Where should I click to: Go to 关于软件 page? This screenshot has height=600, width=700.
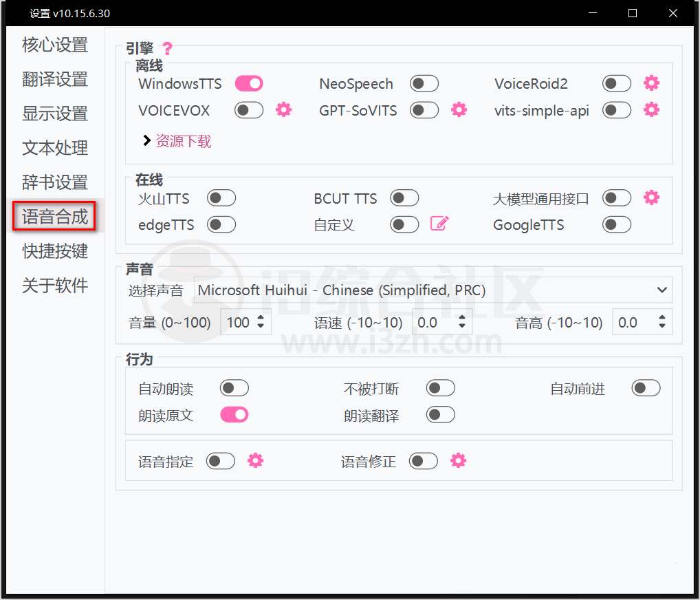(55, 286)
